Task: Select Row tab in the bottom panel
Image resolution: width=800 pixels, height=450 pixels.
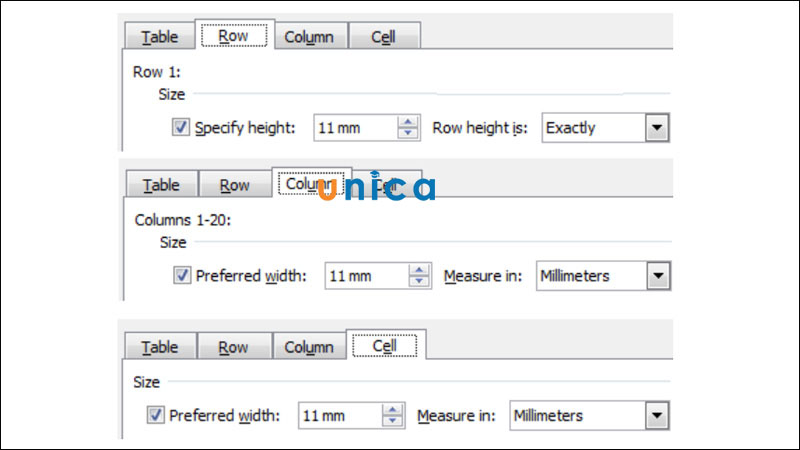Action: coord(233,347)
